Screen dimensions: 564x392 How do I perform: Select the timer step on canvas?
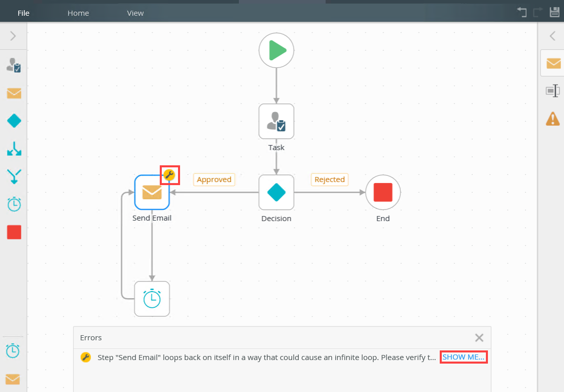[x=152, y=299]
